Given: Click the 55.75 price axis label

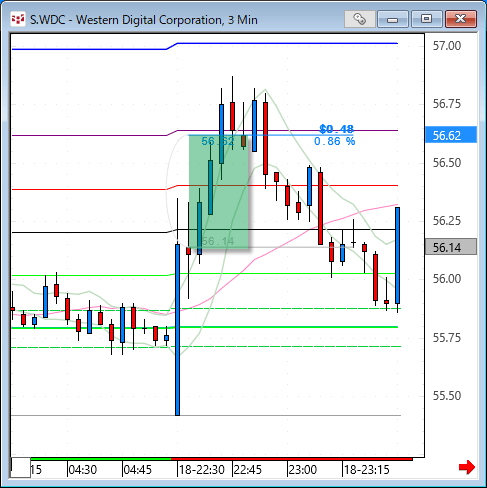Looking at the screenshot, I should (447, 338).
